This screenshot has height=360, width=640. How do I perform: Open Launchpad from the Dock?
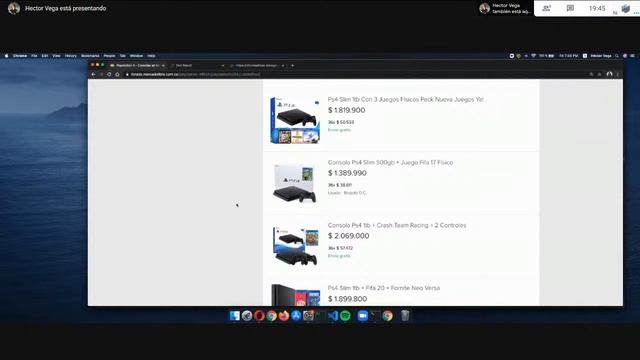click(247, 316)
